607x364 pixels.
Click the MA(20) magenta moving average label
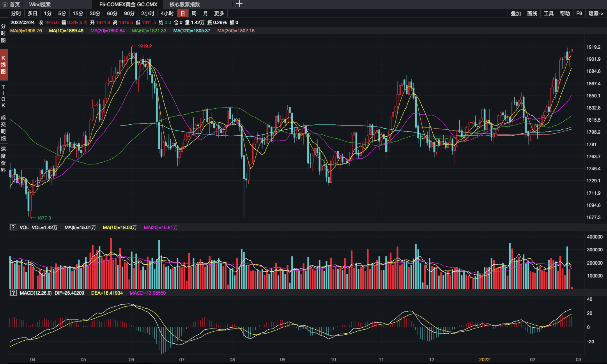(x=107, y=31)
